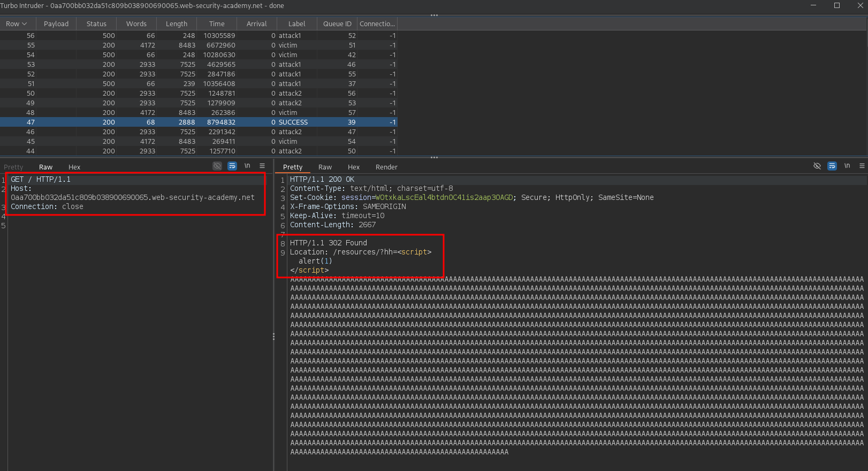The height and width of the screenshot is (471, 868).
Task: Toggle hidden characters icon in response pane
Action: click(x=817, y=166)
